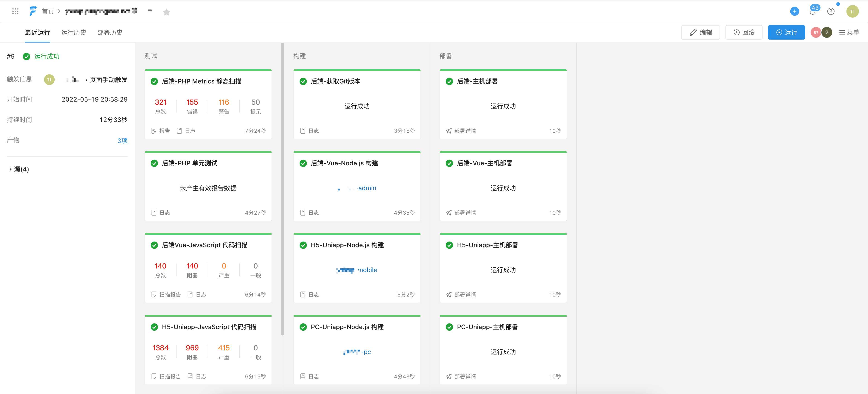Expand the 源(4) section
Image resolution: width=868 pixels, height=394 pixels.
pos(19,169)
